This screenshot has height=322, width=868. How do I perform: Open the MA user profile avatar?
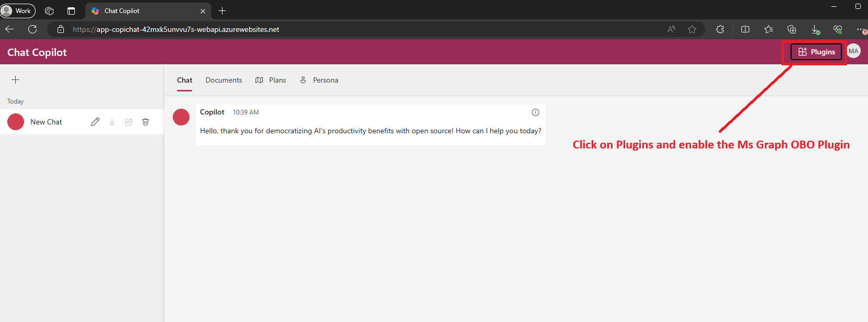853,51
